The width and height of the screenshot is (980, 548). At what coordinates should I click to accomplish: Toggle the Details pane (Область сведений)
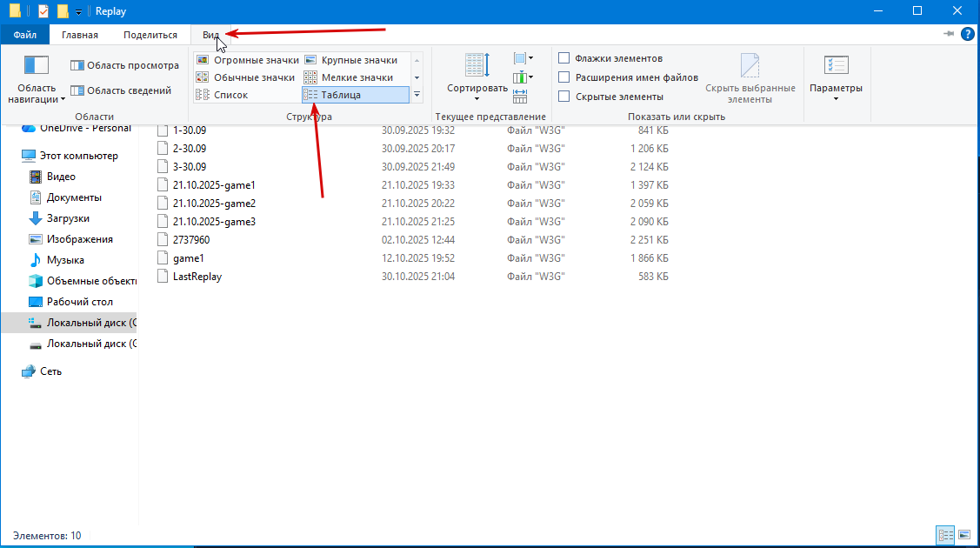(121, 90)
